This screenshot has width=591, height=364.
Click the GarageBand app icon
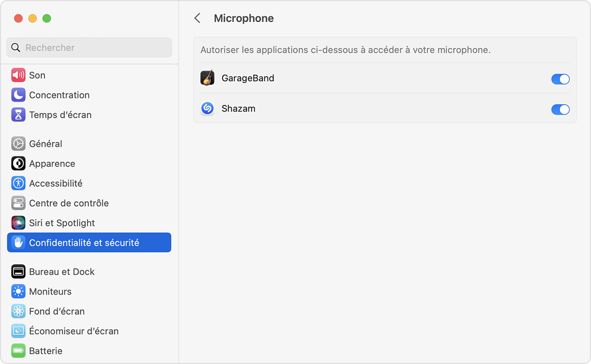click(x=207, y=78)
